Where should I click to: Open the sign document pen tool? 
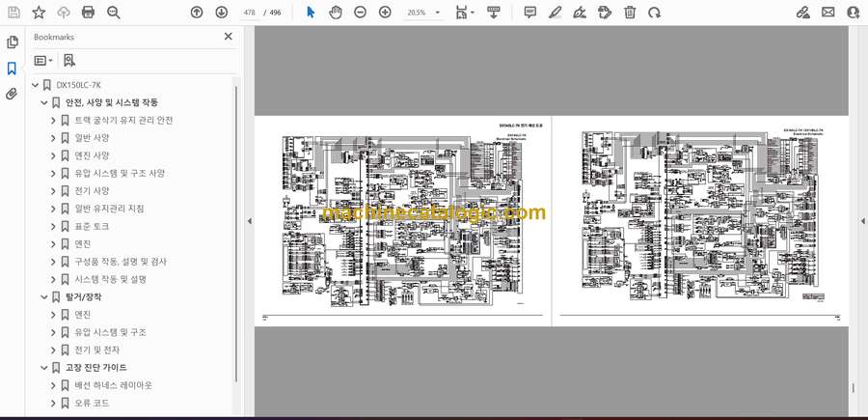(x=580, y=13)
